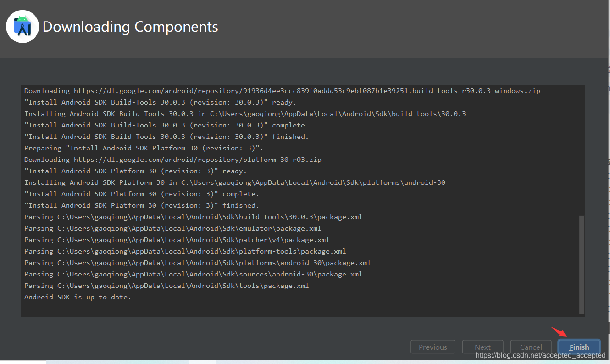This screenshot has height=364, width=610.
Task: Click the Previous button
Action: tap(433, 347)
